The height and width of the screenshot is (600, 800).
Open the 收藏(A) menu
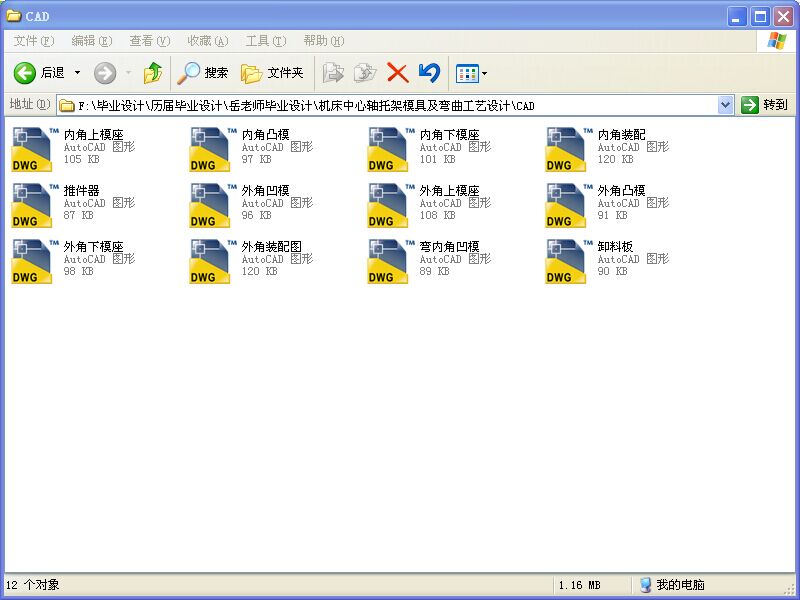208,41
